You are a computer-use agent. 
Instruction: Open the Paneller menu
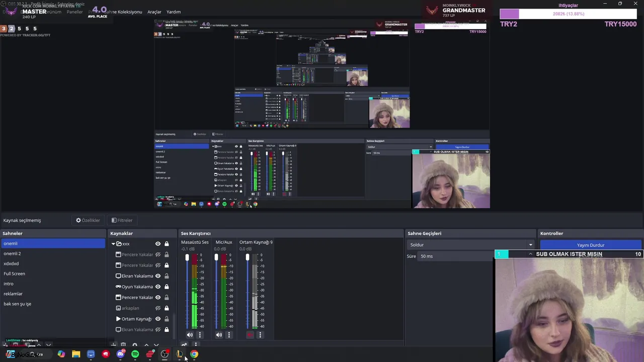(x=75, y=12)
